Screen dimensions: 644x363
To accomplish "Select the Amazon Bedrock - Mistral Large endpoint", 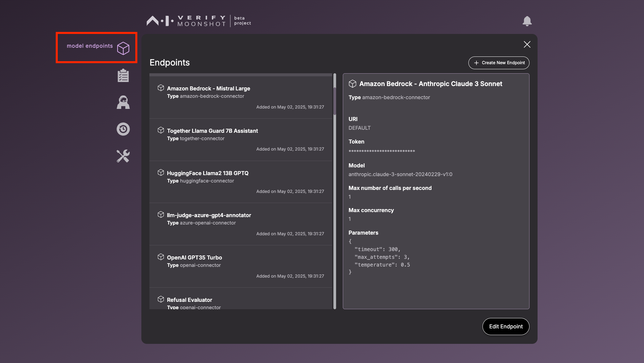I will coord(241,97).
